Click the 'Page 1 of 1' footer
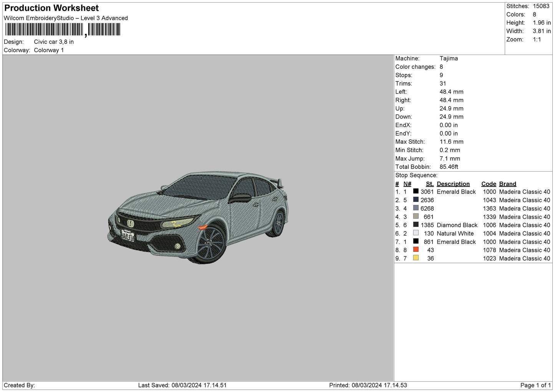 (535, 385)
